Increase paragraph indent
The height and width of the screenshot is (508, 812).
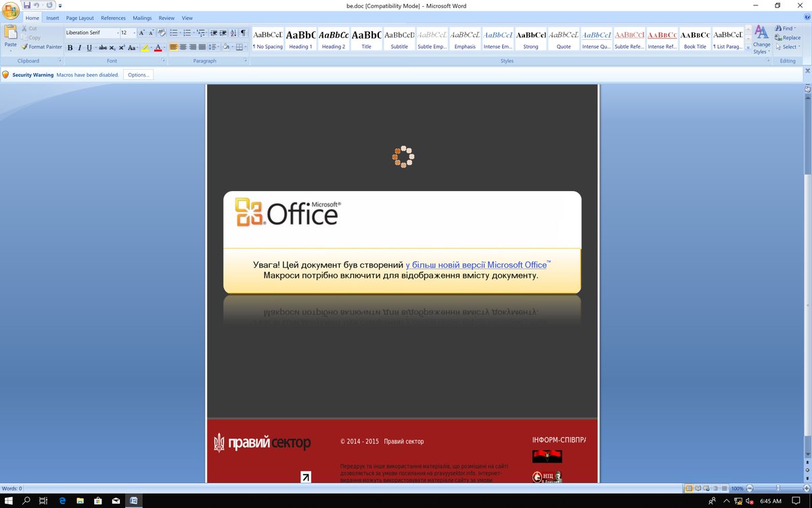223,33
